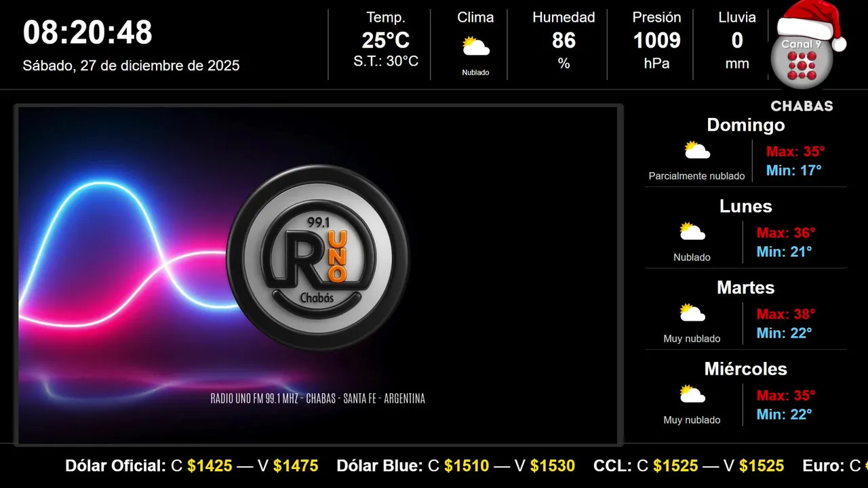Image resolution: width=868 pixels, height=488 pixels.
Task: Click the Nublado description under Lunes
Action: click(692, 258)
